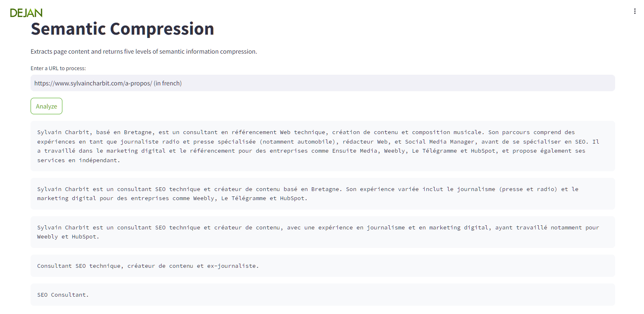Click the URL input field
This screenshot has height=314, width=644.
point(323,83)
